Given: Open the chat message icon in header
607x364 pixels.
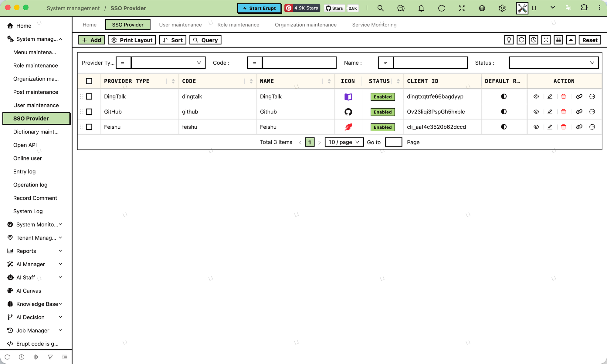Looking at the screenshot, I should tap(401, 8).
